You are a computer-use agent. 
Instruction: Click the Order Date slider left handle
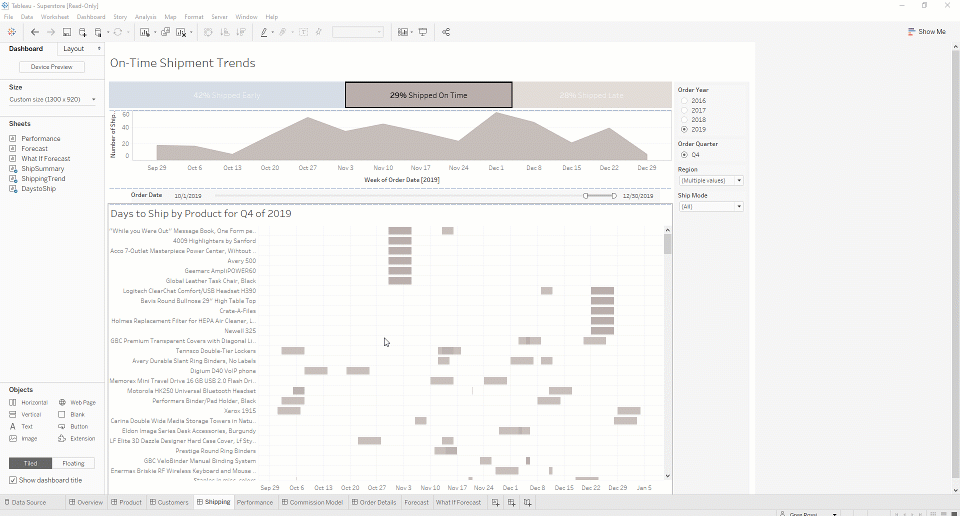point(585,196)
